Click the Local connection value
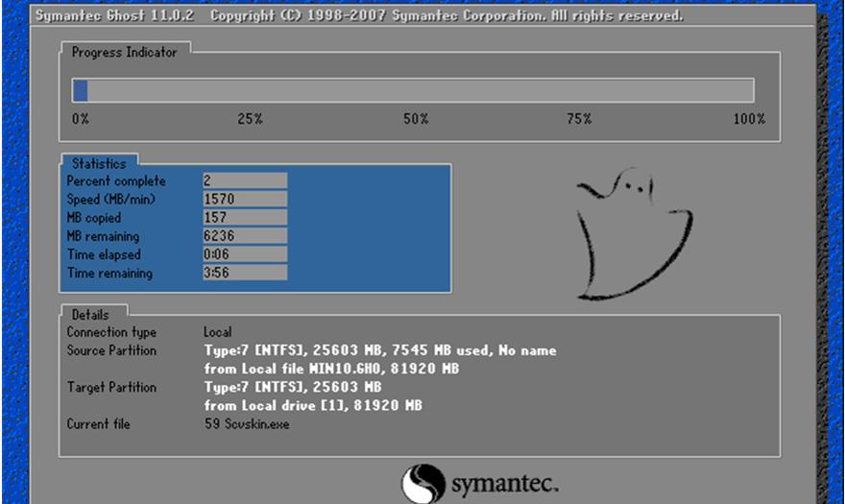Screen dimensions: 845x504 pos(218,332)
